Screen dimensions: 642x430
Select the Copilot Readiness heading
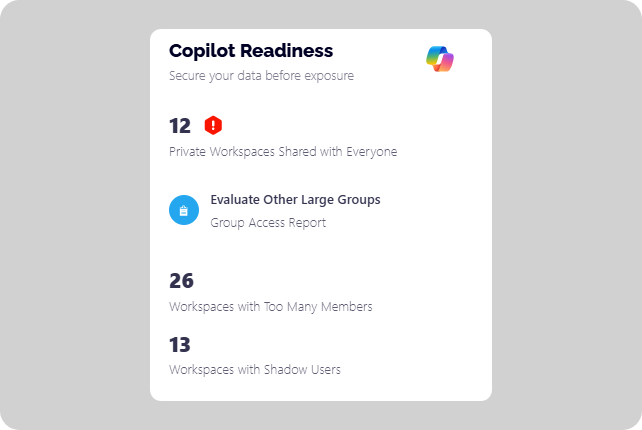coord(251,50)
